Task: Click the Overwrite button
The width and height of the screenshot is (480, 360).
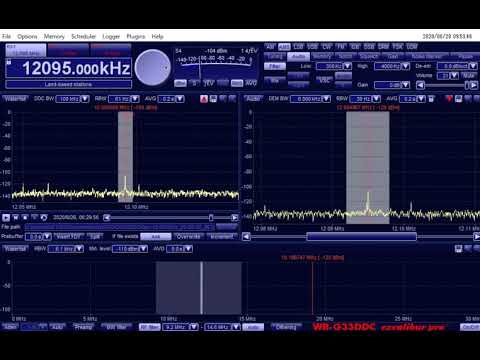Action: pyautogui.click(x=188, y=236)
